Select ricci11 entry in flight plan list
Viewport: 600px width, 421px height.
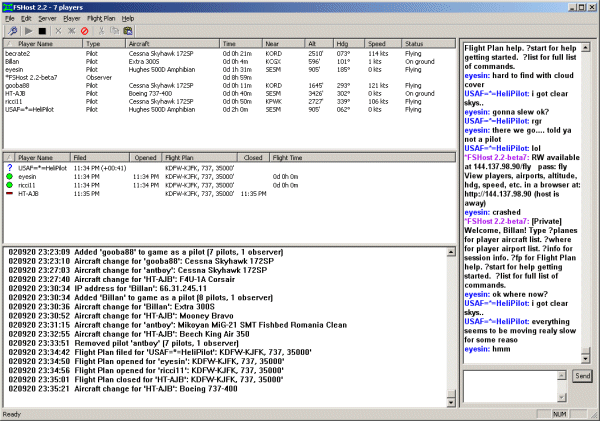(x=230, y=185)
